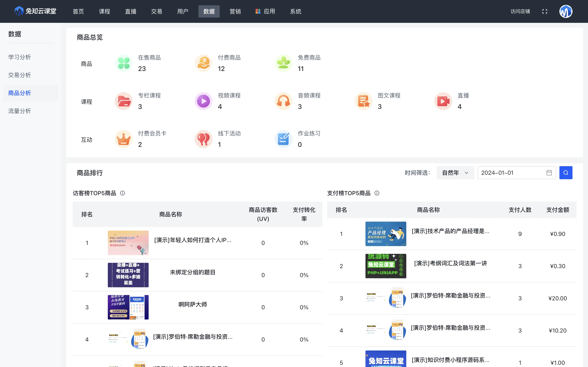Click the 付费会员卡 crown icon
The image size is (588, 367).
tap(124, 139)
